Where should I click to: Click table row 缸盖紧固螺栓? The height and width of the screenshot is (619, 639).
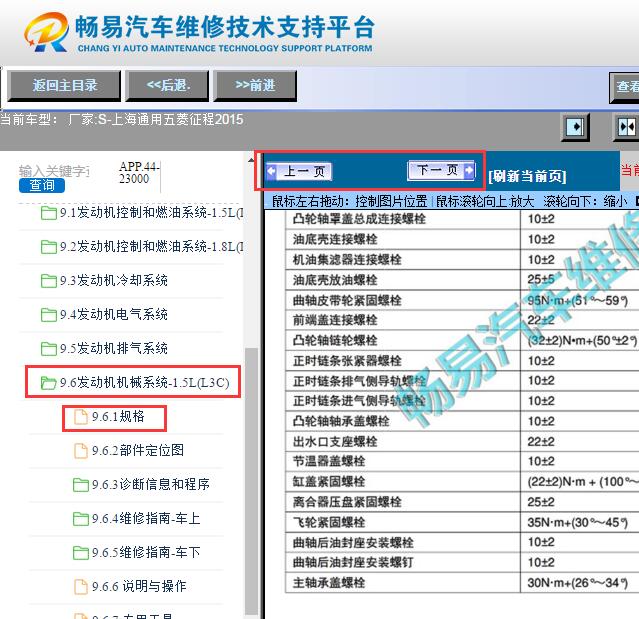tap(462, 482)
